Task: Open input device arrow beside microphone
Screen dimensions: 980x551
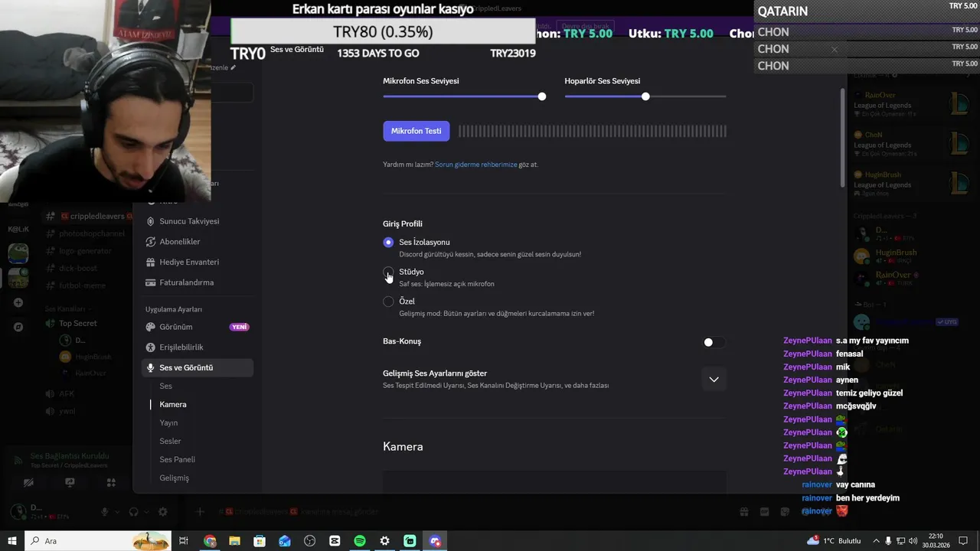Action: tap(116, 512)
